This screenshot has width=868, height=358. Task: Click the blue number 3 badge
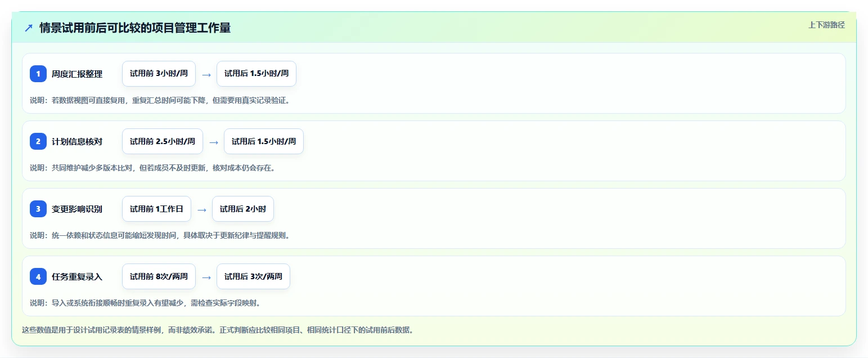tap(38, 209)
